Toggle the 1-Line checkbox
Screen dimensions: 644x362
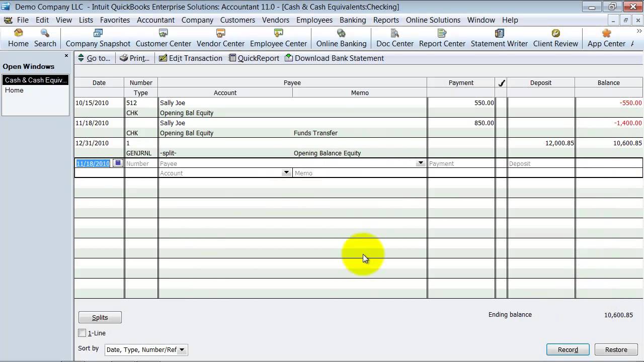click(82, 333)
